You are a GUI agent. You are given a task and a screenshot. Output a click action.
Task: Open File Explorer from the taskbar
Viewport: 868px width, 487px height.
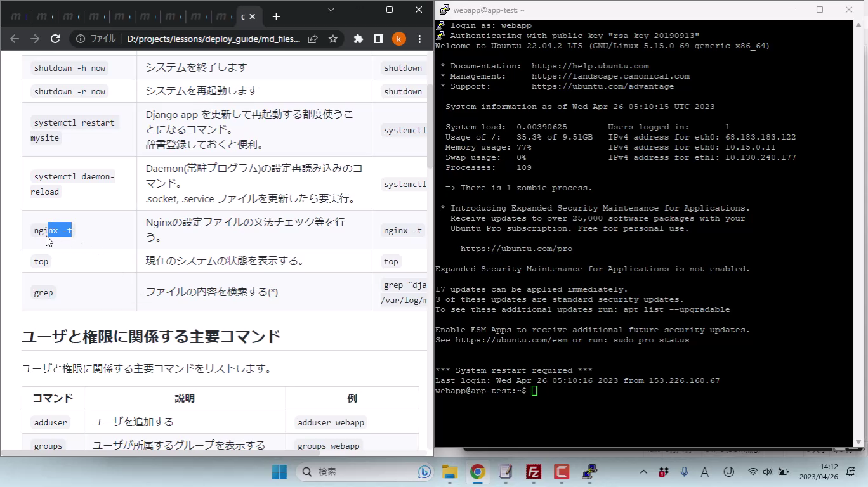click(x=450, y=472)
